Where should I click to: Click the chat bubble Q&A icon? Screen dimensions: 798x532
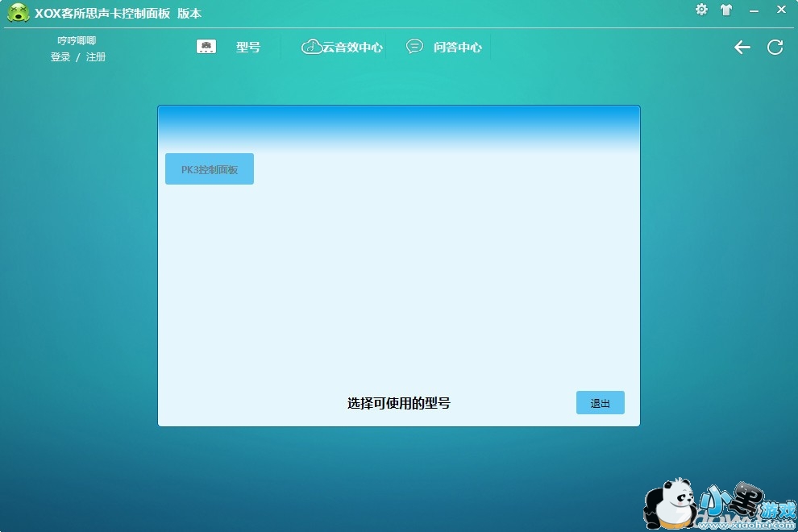point(414,46)
